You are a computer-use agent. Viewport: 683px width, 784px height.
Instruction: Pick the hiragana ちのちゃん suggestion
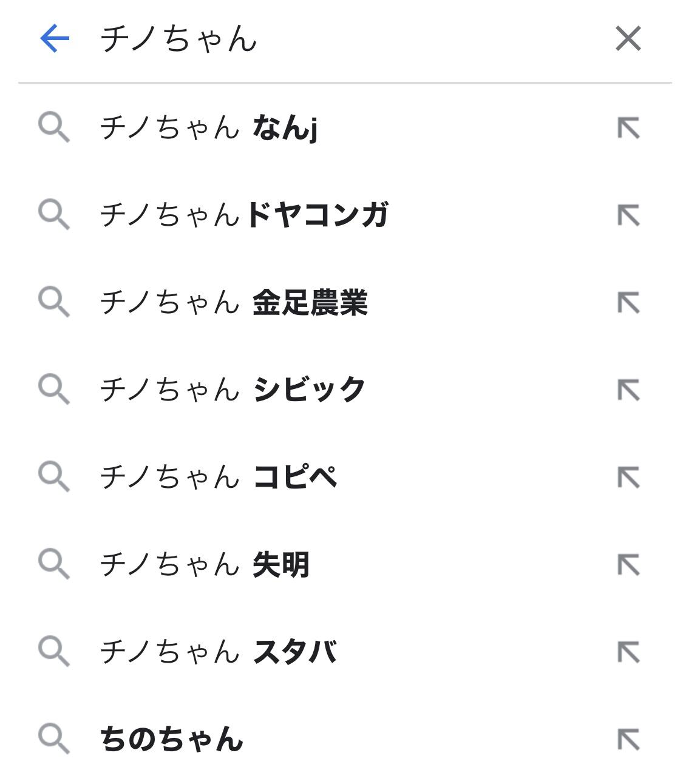pos(172,739)
